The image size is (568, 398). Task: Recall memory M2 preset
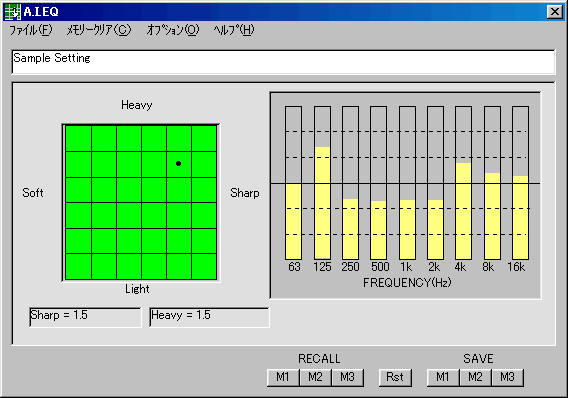coord(315,377)
